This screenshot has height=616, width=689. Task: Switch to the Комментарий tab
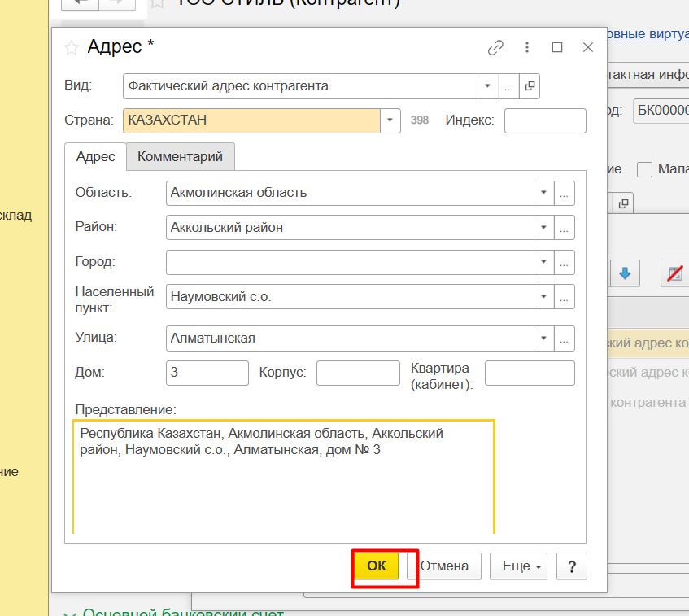180,156
